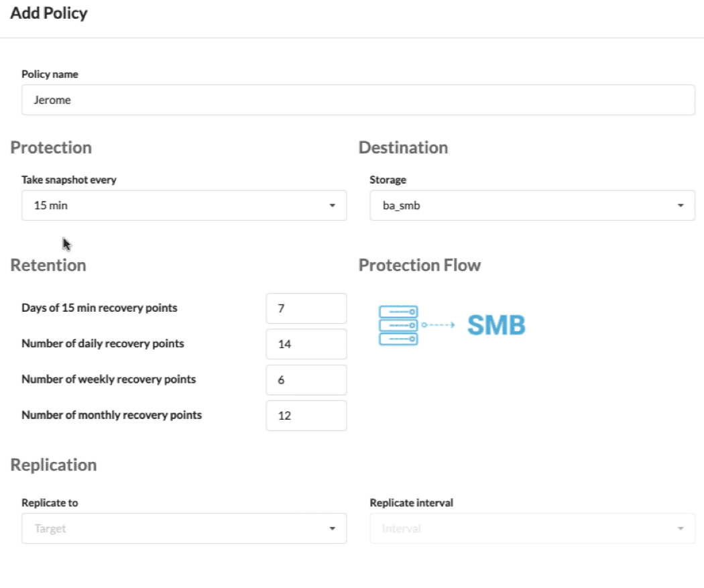The width and height of the screenshot is (704, 588).
Task: Click the Destination section label
Action: coord(403,148)
